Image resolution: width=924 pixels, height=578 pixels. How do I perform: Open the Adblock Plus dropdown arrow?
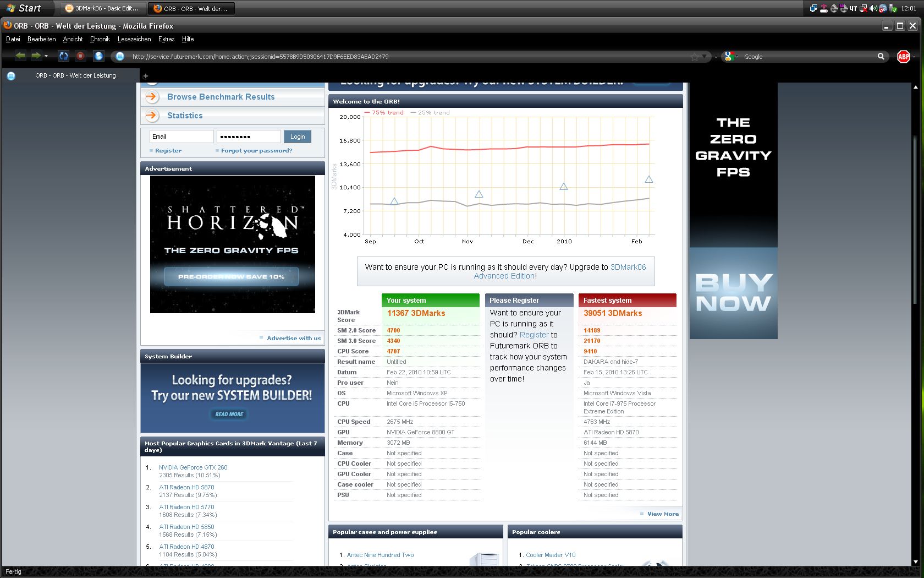(x=914, y=56)
